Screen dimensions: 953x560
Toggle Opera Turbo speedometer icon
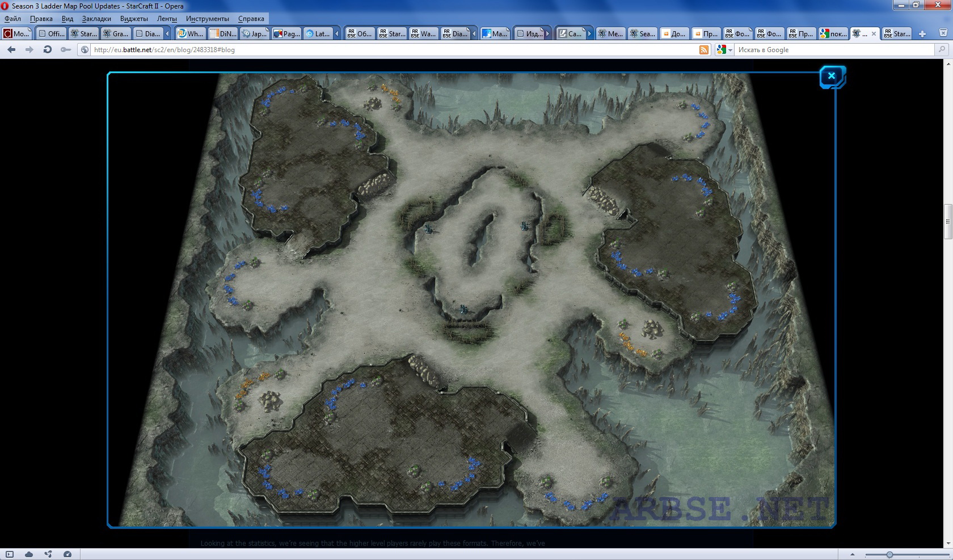(x=68, y=554)
